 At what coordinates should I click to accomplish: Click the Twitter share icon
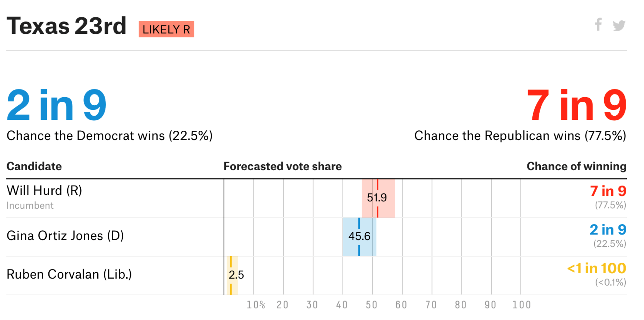[x=619, y=26]
